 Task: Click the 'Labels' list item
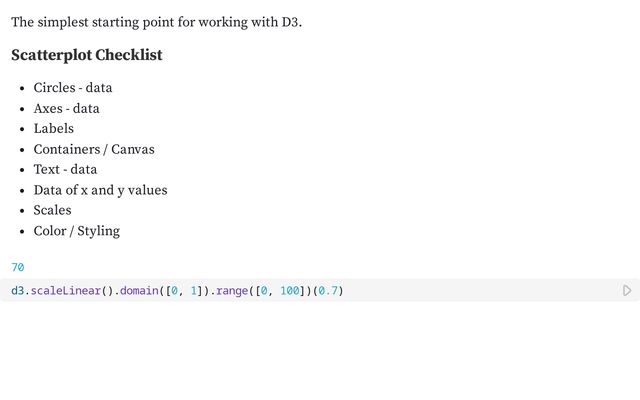[x=53, y=129]
